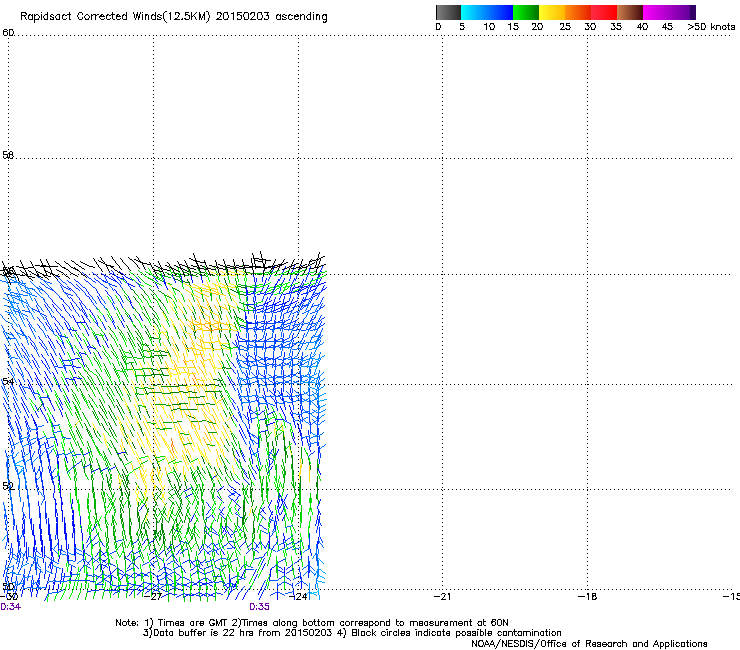Click the legend tick label 40
This screenshot has width=740, height=650.
642,27
